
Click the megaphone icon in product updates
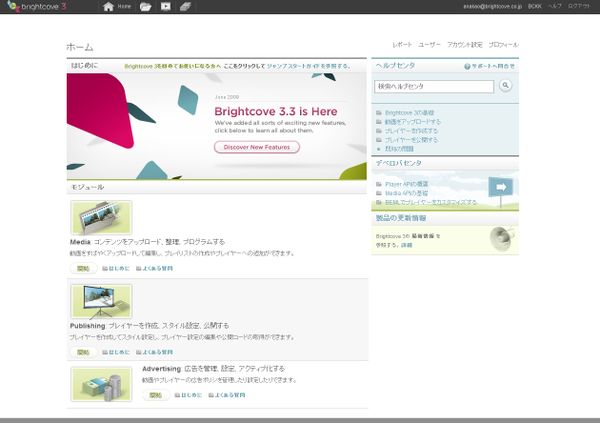pos(502,239)
